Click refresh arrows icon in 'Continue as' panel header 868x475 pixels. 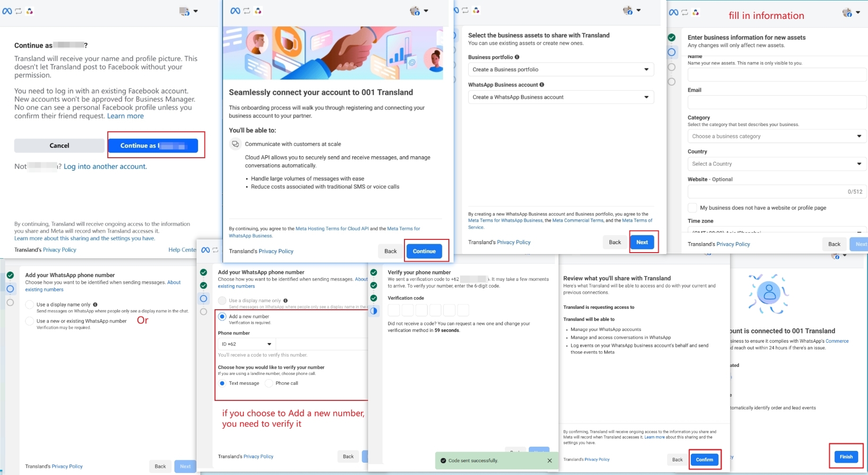pos(18,11)
